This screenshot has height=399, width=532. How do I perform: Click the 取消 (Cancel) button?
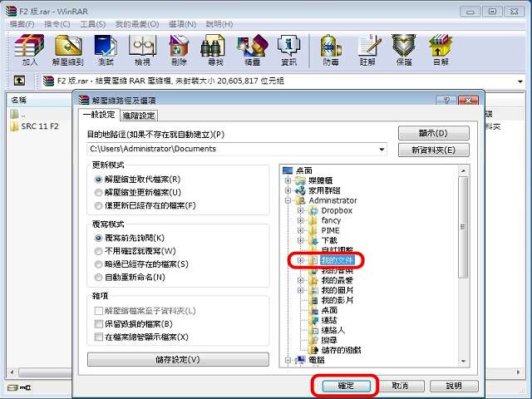pos(401,386)
